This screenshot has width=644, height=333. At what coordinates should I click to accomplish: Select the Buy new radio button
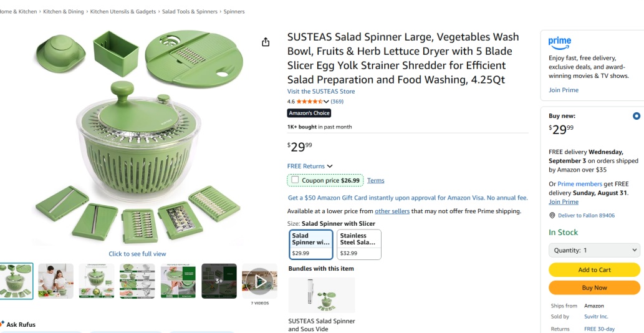[x=636, y=116]
